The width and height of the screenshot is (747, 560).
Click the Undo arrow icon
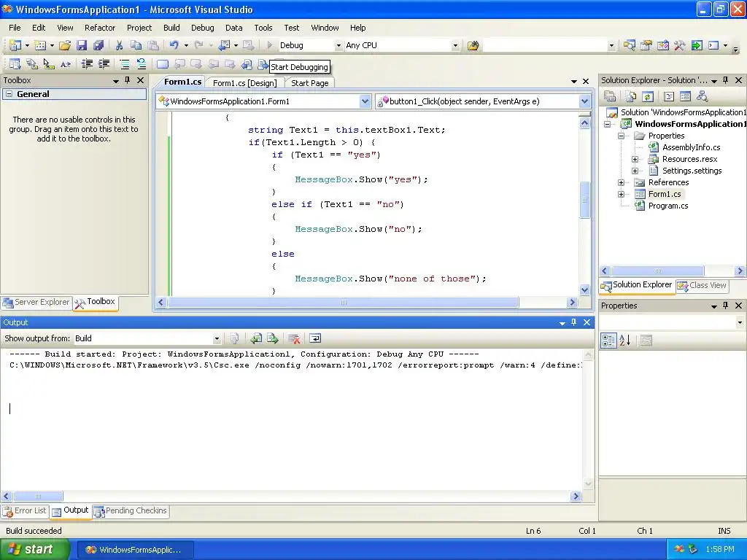click(174, 45)
